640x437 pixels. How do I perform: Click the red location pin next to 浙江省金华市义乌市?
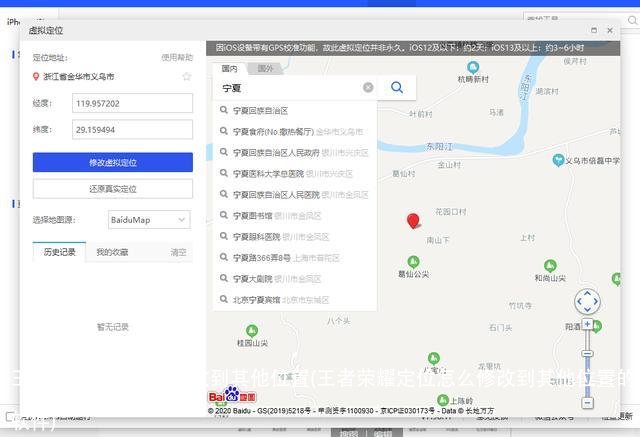36,76
